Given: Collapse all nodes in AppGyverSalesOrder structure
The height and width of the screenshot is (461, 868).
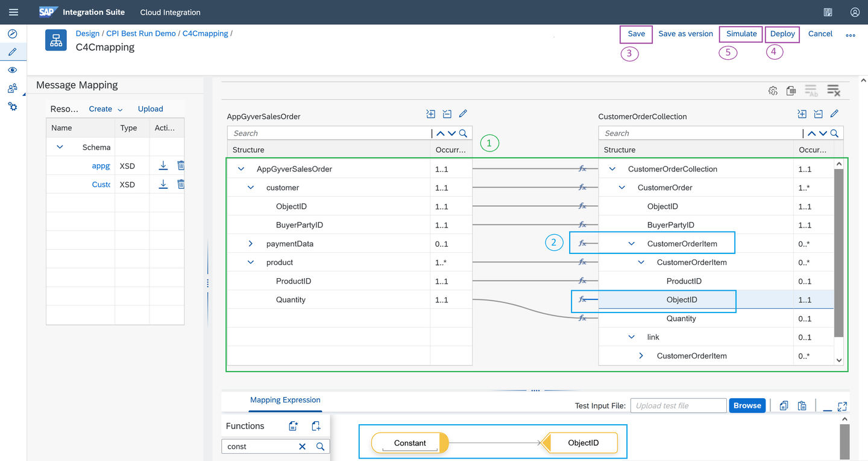Looking at the screenshot, I should [447, 113].
